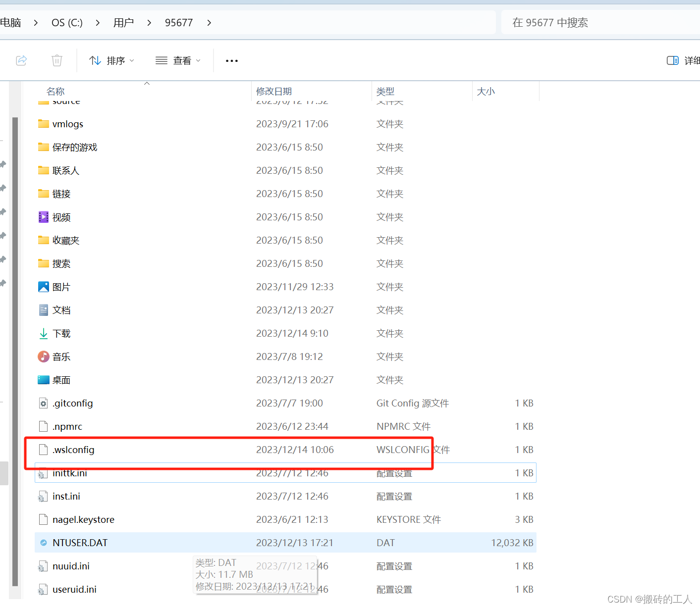Select the inst.ini file icon
This screenshot has width=700, height=609.
click(x=44, y=496)
